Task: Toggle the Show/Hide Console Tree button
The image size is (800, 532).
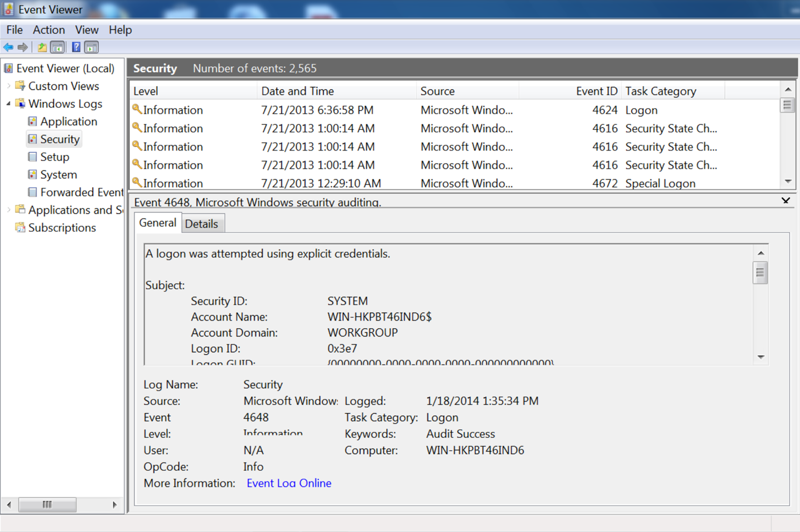Action: [57, 47]
